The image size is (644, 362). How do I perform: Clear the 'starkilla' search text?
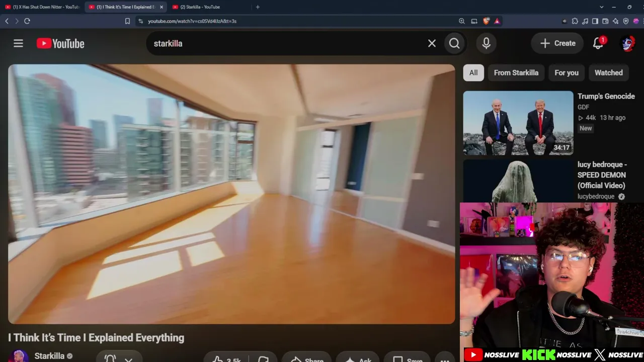(x=432, y=43)
